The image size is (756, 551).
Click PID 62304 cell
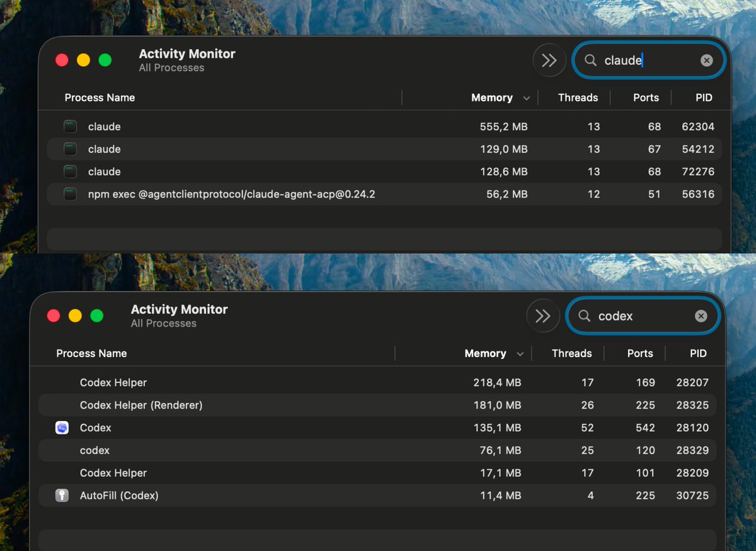point(698,127)
